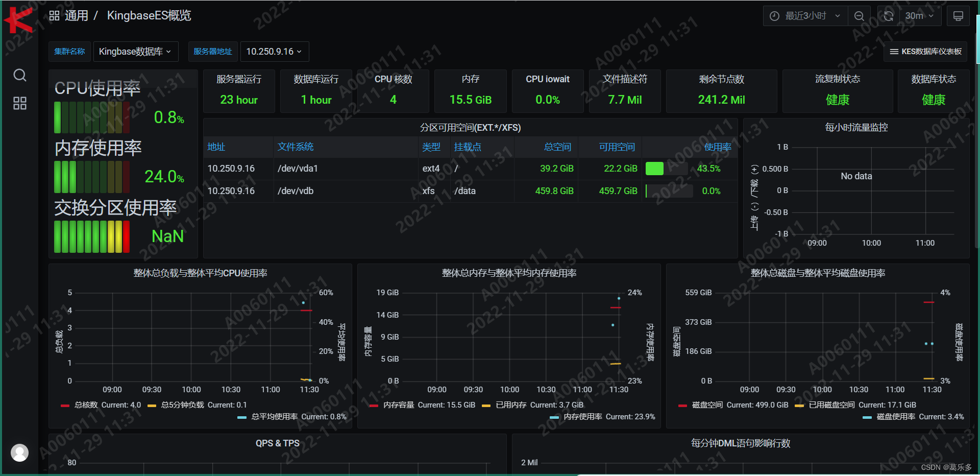Open the 剩余节点数 panel title
Image resolution: width=980 pixels, height=476 pixels.
coord(721,79)
